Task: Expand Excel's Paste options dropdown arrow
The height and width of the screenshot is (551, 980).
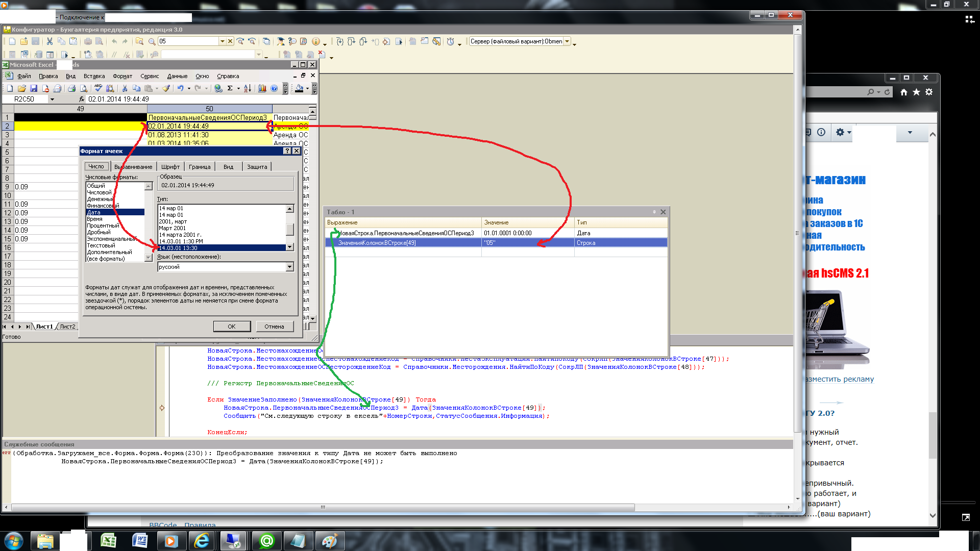Action: click(157, 88)
